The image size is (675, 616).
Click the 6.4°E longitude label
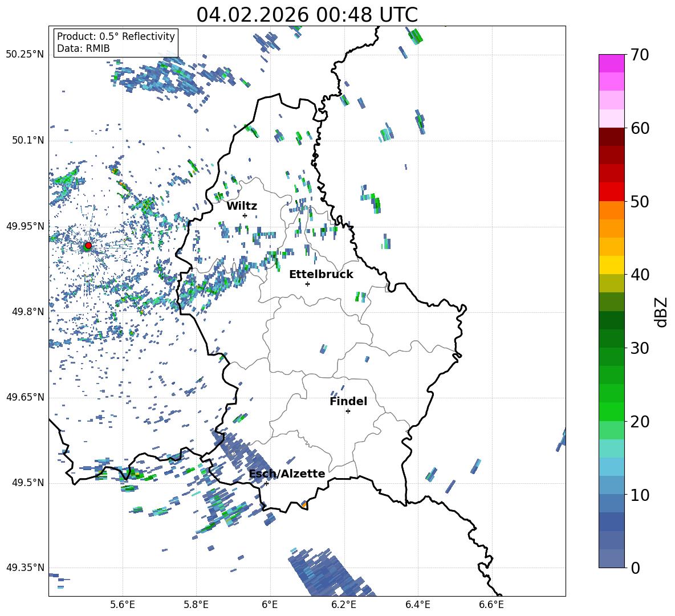tap(417, 605)
